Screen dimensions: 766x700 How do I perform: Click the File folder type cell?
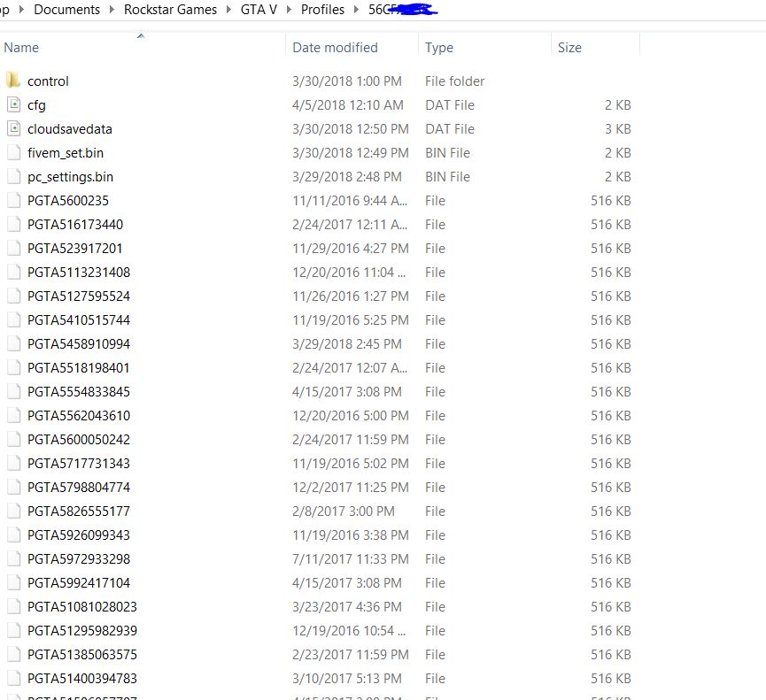click(455, 81)
